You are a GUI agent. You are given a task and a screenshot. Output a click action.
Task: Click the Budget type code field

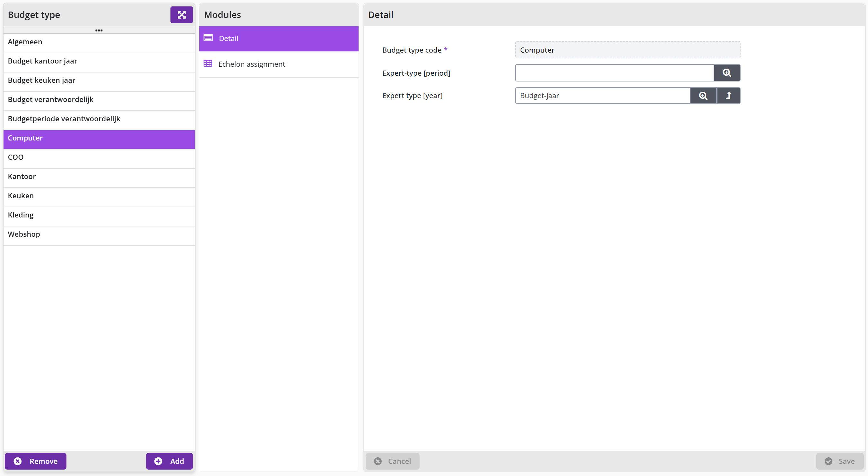point(628,50)
